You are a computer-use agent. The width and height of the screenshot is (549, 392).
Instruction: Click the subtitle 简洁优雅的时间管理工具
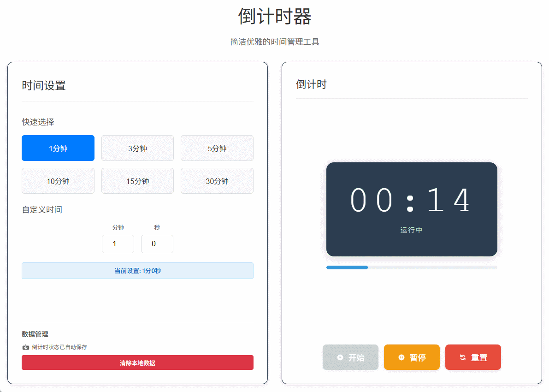pos(275,42)
